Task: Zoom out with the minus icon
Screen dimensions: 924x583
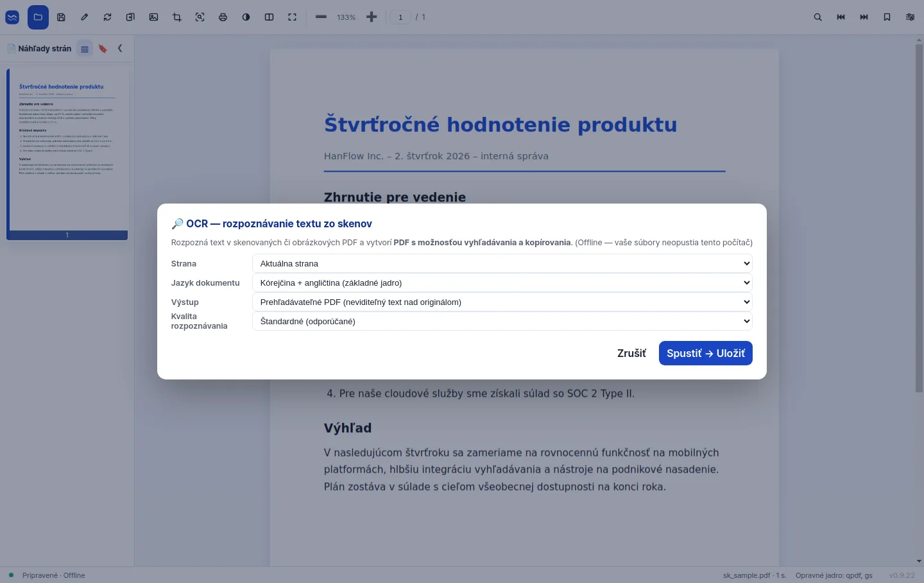Action: pos(321,17)
